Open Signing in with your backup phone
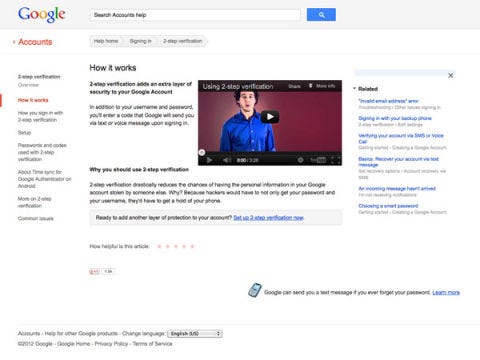The height and width of the screenshot is (360, 480). 395,118
